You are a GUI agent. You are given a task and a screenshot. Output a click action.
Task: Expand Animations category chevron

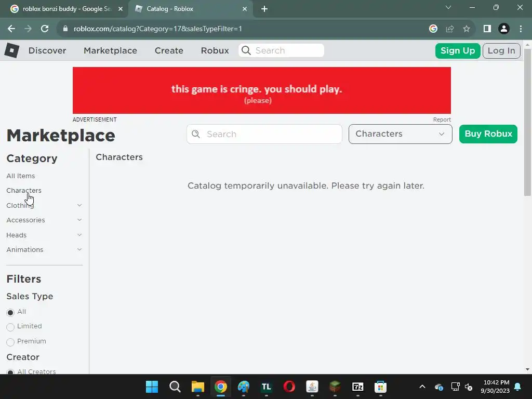tap(79, 249)
